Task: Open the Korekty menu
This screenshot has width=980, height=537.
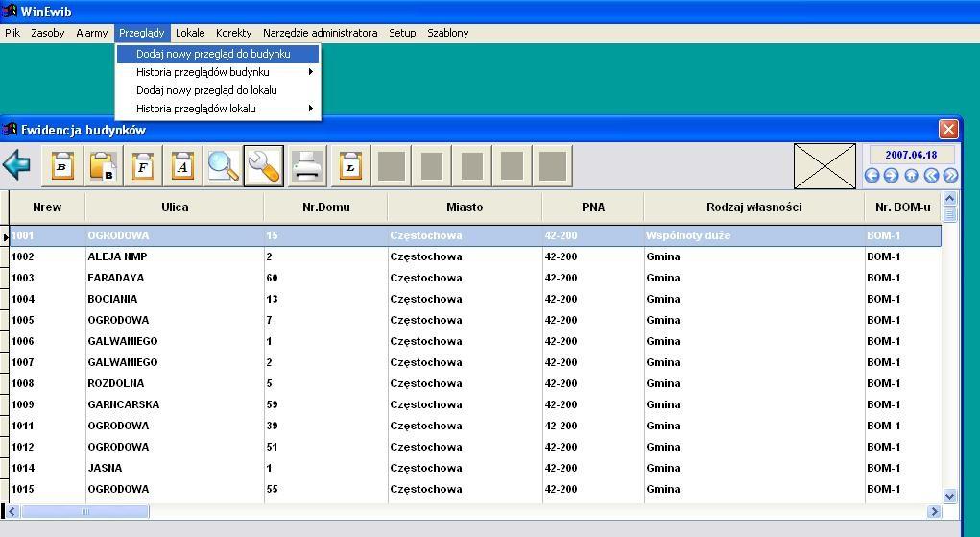Action: click(x=234, y=33)
